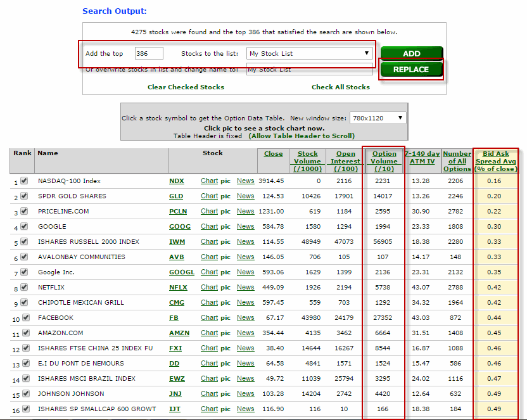527x420 pixels.
Task: Uncheck the NETFLIX row checkbox
Action: [x=24, y=287]
